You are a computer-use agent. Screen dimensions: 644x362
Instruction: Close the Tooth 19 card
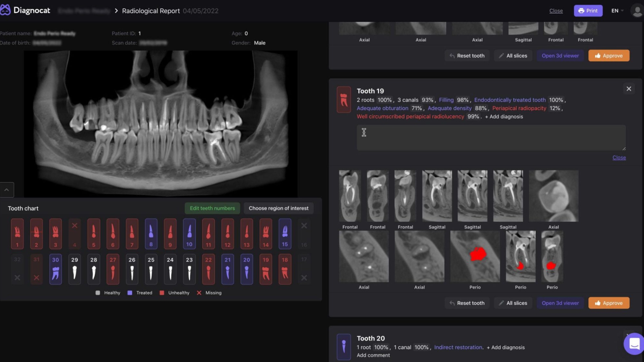[629, 89]
